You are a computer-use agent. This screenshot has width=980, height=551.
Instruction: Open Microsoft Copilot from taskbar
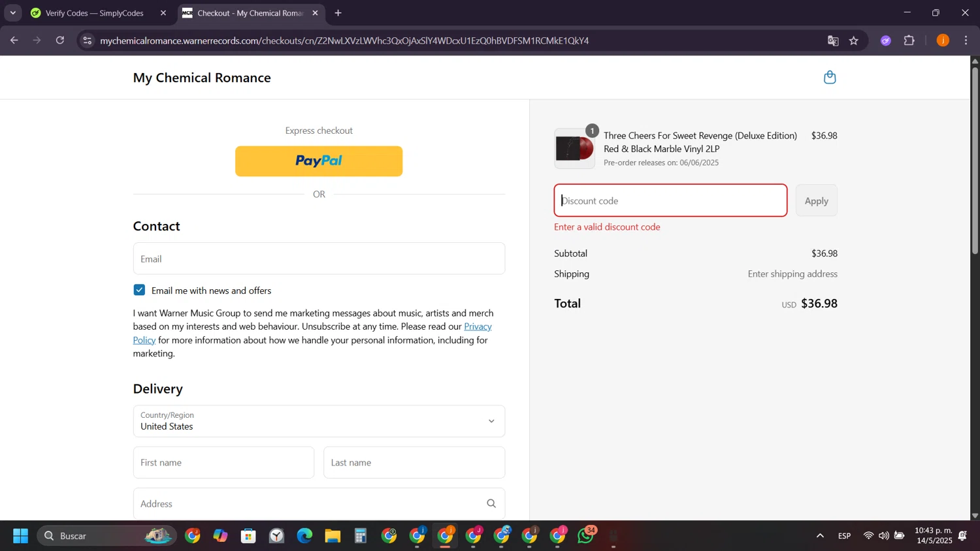pyautogui.click(x=220, y=536)
